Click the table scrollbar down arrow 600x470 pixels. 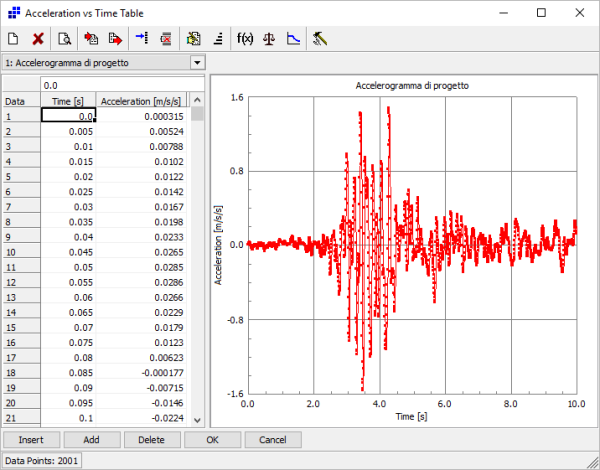(196, 421)
